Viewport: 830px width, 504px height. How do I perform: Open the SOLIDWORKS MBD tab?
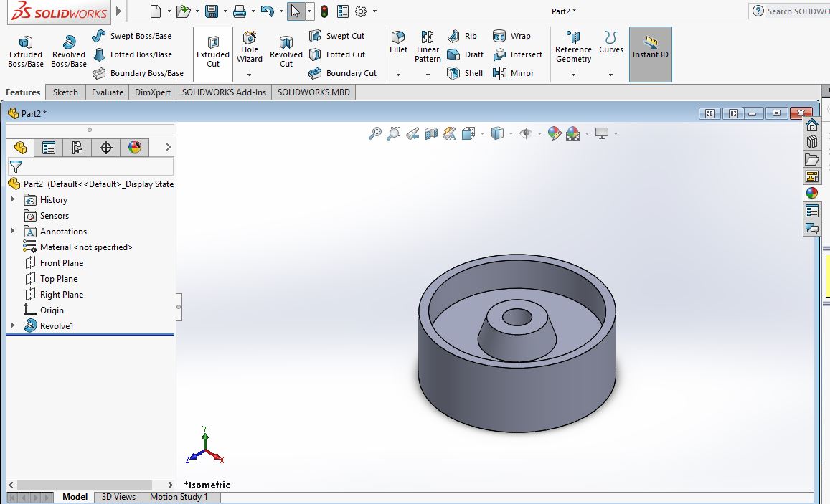(x=313, y=92)
